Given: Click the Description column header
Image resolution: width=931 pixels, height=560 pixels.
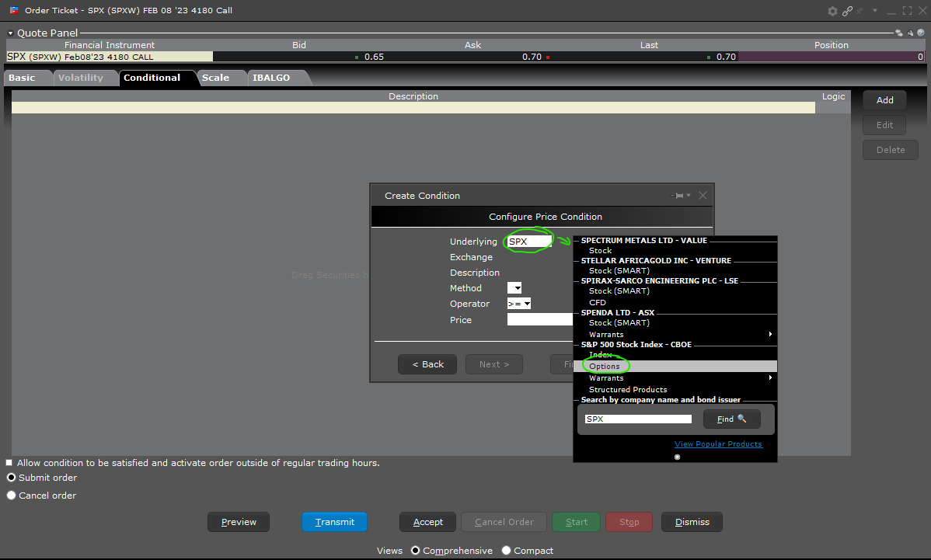Looking at the screenshot, I should click(413, 96).
